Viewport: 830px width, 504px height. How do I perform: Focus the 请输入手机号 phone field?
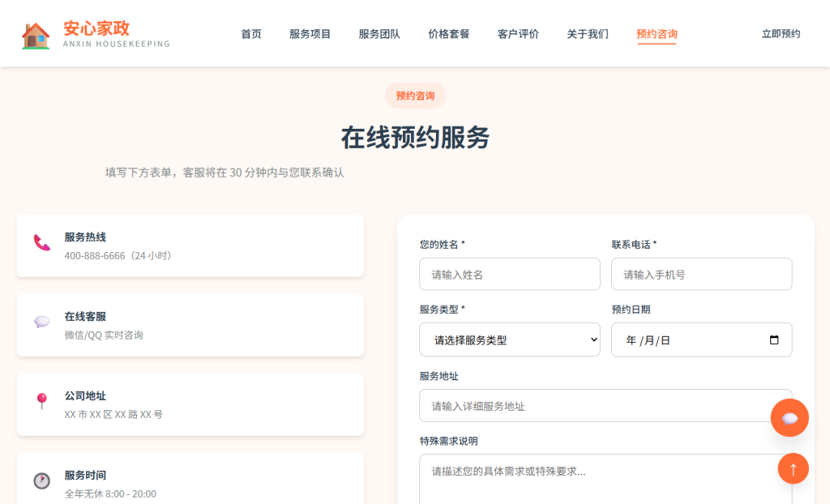701,275
